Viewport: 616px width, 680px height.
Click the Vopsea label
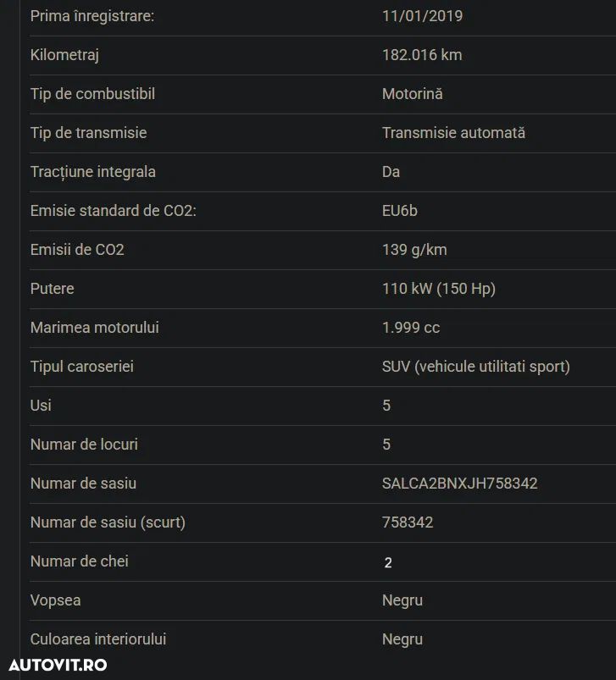pos(56,600)
